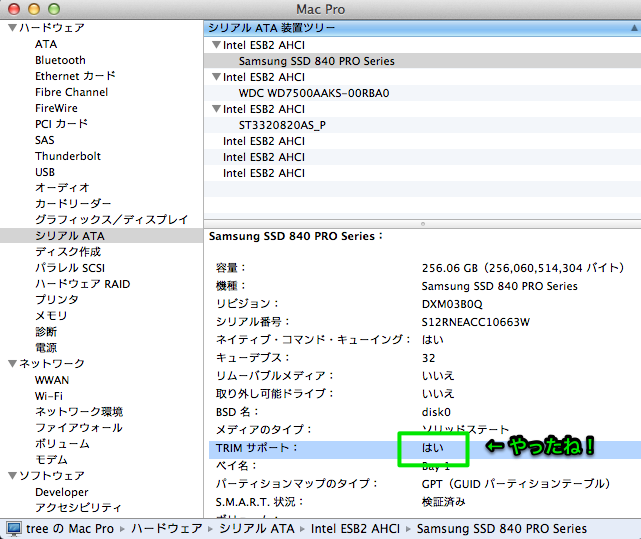Open PCI カード in sidebar
This screenshot has height=539, width=641.
pos(61,124)
